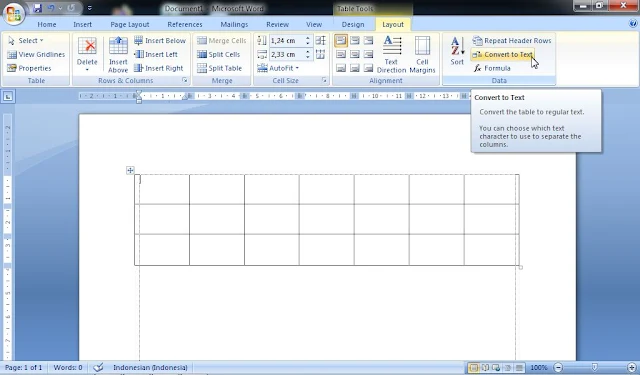Select Align Center

click(355, 54)
